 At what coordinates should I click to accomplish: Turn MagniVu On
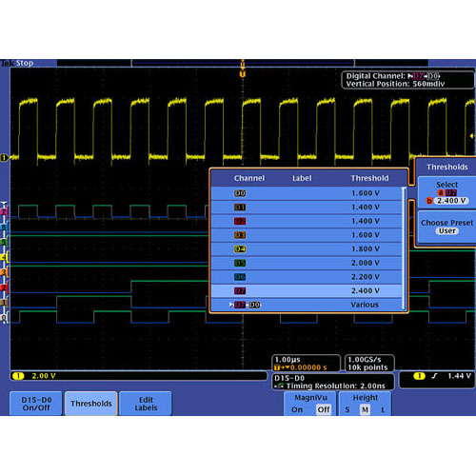(x=297, y=409)
